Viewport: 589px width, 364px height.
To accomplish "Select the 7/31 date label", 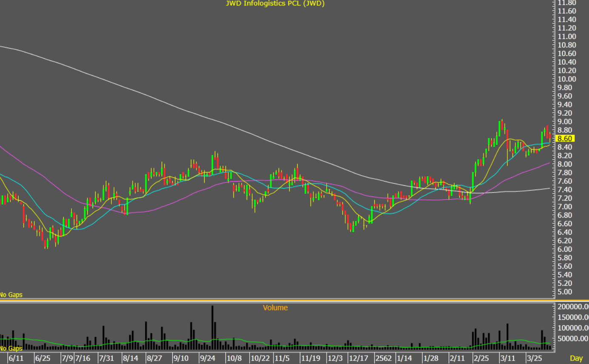I will [x=106, y=358].
